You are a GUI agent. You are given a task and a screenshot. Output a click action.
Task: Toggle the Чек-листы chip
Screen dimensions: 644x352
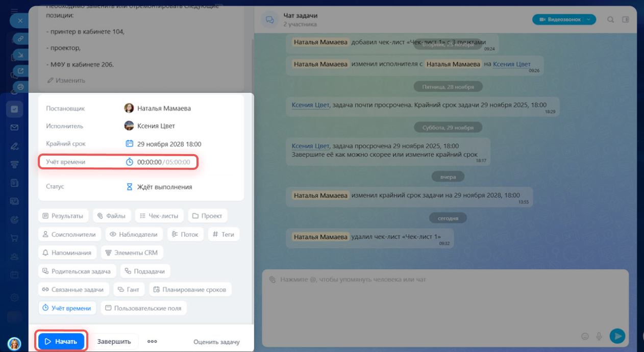click(x=159, y=216)
